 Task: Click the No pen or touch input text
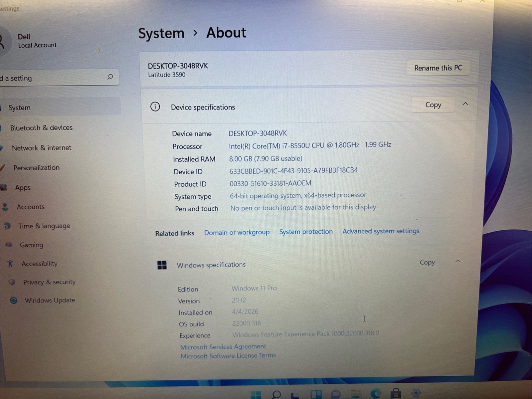pos(303,207)
